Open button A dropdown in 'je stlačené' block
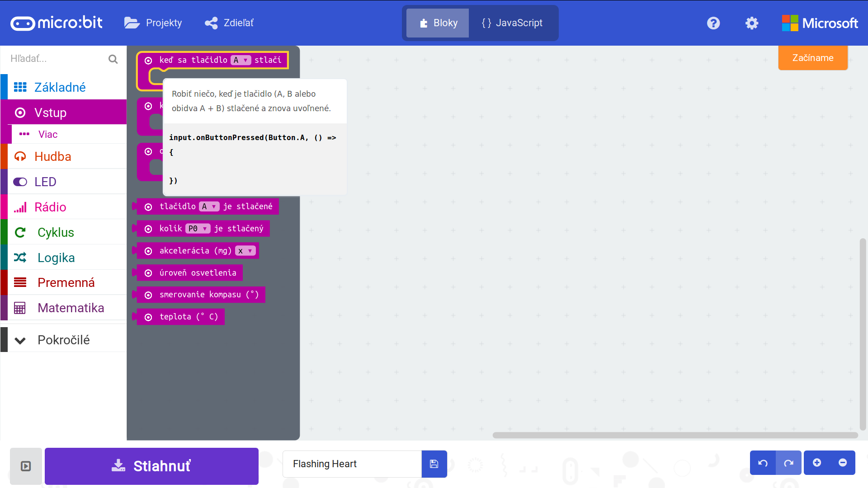Image resolution: width=868 pixels, height=488 pixels. pos(209,206)
